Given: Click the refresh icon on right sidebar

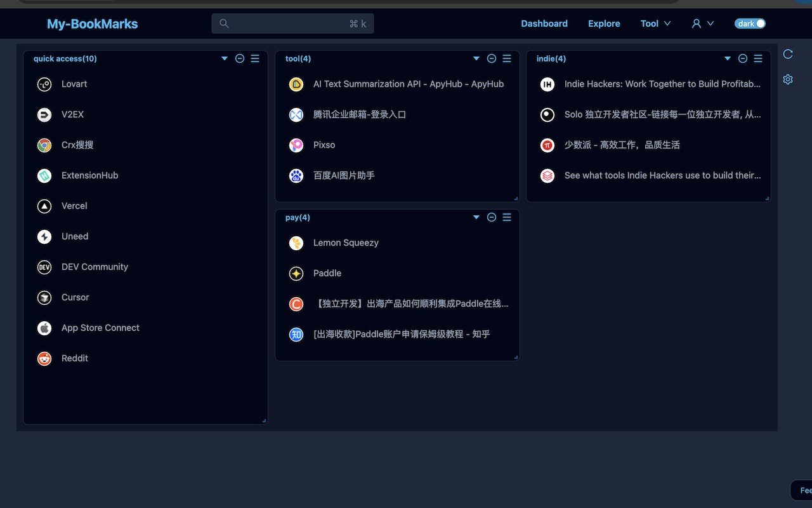Looking at the screenshot, I should (x=788, y=54).
